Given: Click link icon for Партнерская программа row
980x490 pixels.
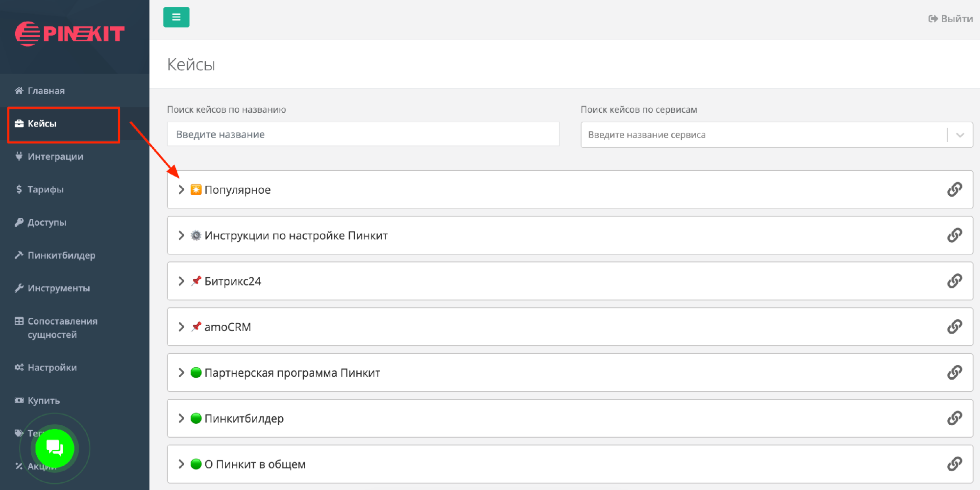Looking at the screenshot, I should click(x=954, y=373).
